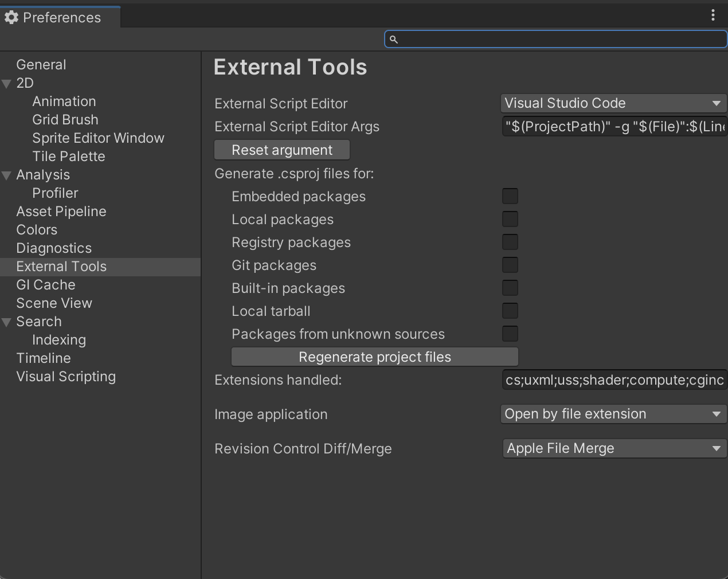The width and height of the screenshot is (728, 579).
Task: Click the magnifier icon in search field
Action: pyautogui.click(x=394, y=40)
